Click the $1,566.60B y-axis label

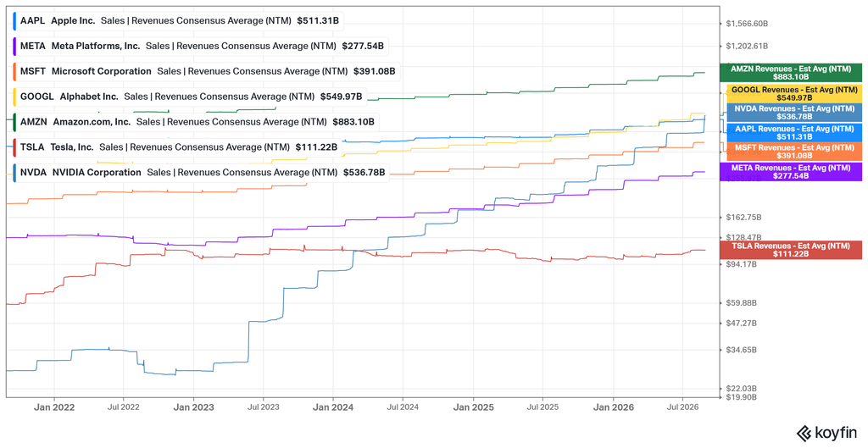pyautogui.click(x=747, y=24)
